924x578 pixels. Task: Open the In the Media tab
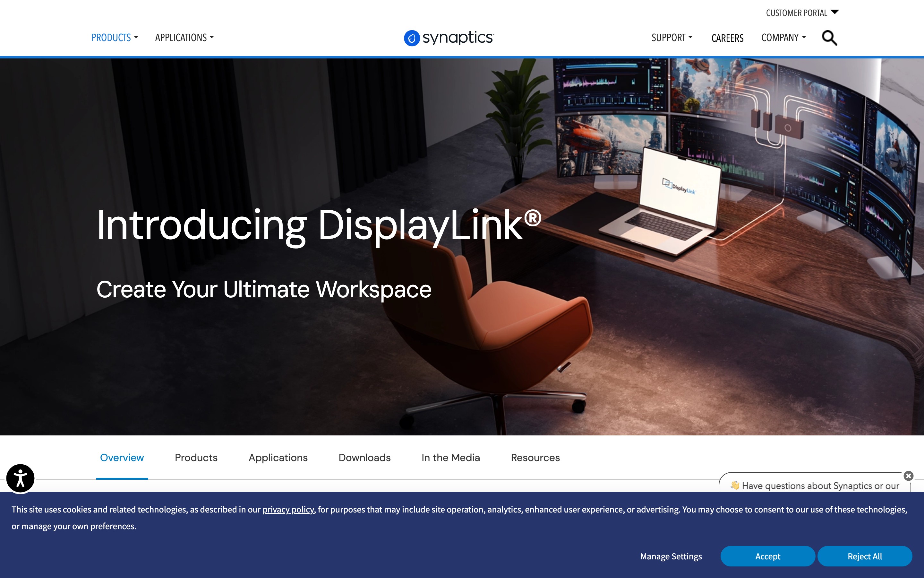coord(450,458)
